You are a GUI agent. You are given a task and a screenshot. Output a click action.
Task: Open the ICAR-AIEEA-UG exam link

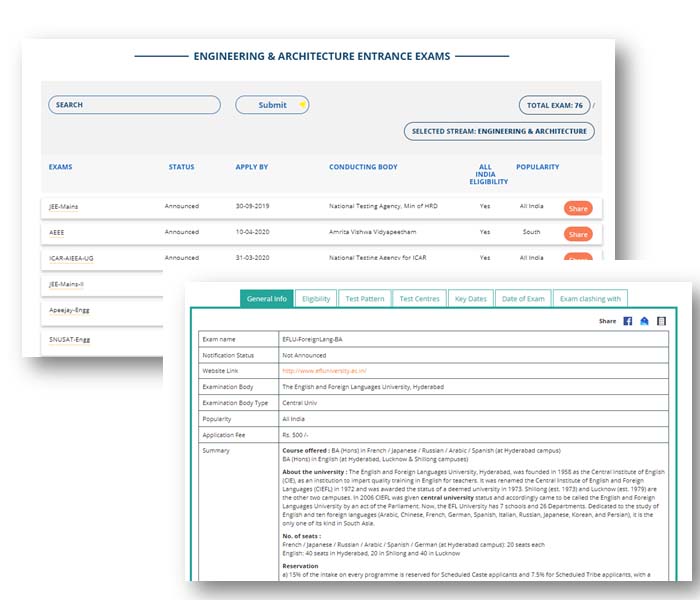point(72,258)
